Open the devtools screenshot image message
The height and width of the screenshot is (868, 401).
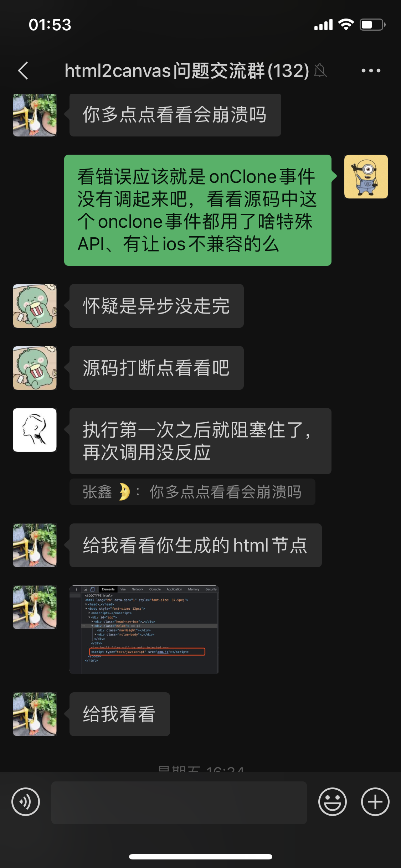tap(144, 630)
